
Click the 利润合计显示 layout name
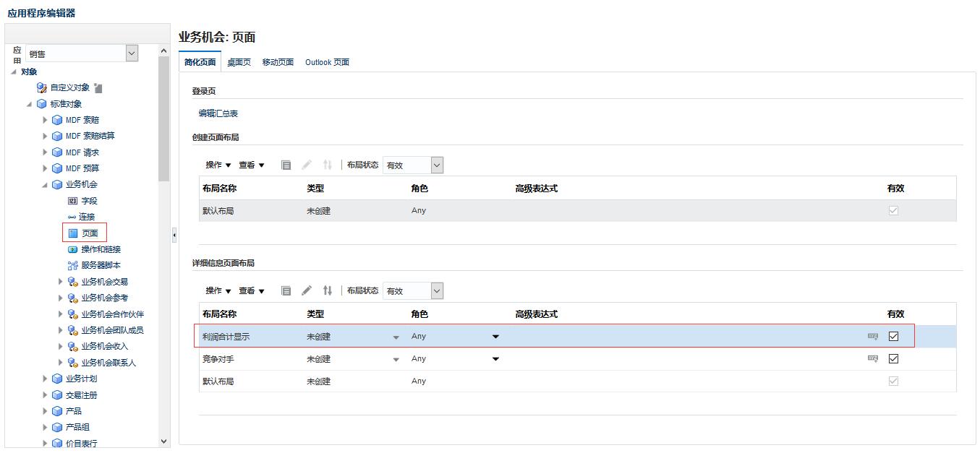coord(226,337)
